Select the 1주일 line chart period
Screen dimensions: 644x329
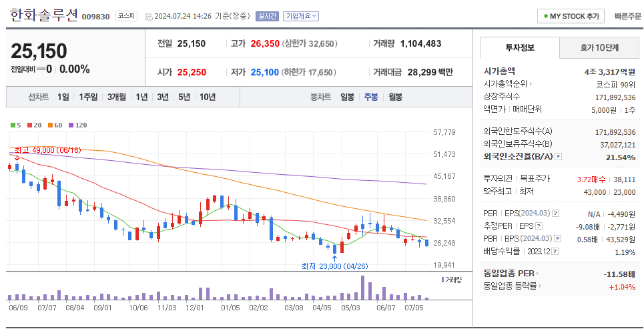coord(88,97)
